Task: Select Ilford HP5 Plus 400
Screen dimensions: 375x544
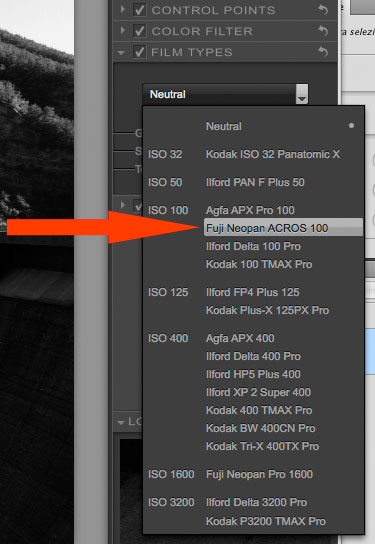Action: pyautogui.click(x=253, y=374)
